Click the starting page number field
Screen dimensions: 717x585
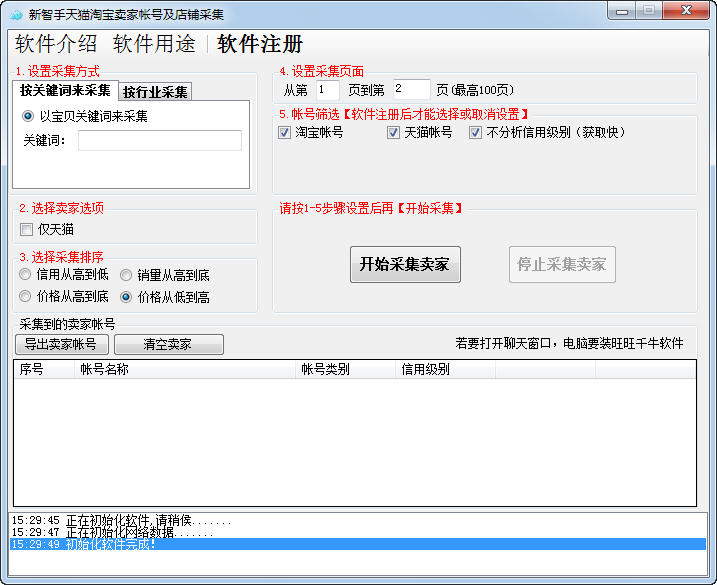328,90
